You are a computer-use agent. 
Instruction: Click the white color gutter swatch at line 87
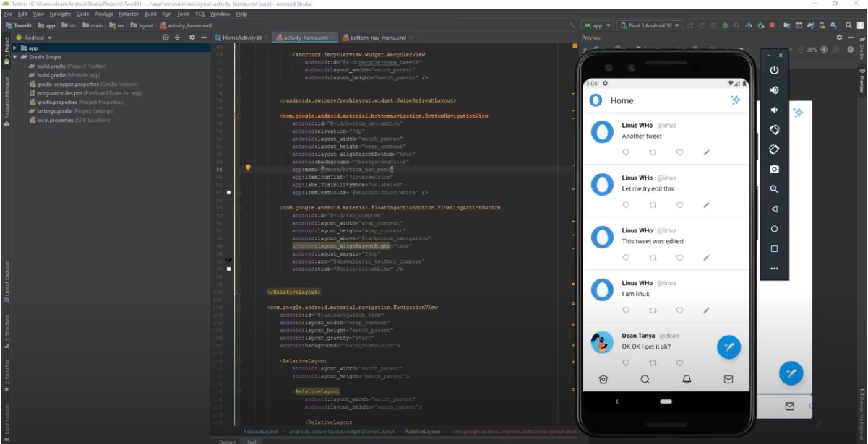pyautogui.click(x=229, y=193)
